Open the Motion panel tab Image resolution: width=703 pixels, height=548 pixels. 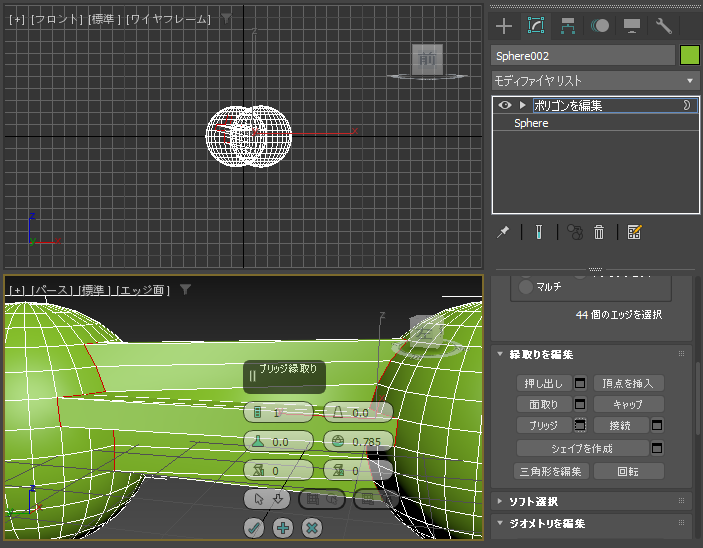pos(600,26)
